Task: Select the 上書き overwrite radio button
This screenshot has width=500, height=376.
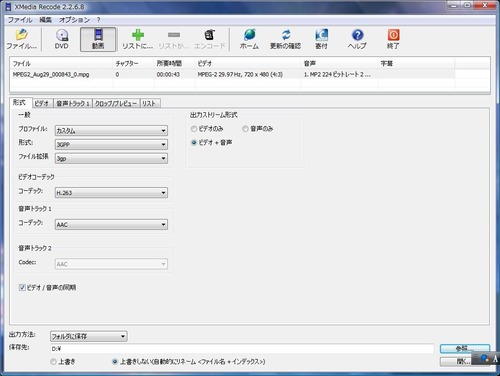Action: click(x=53, y=361)
